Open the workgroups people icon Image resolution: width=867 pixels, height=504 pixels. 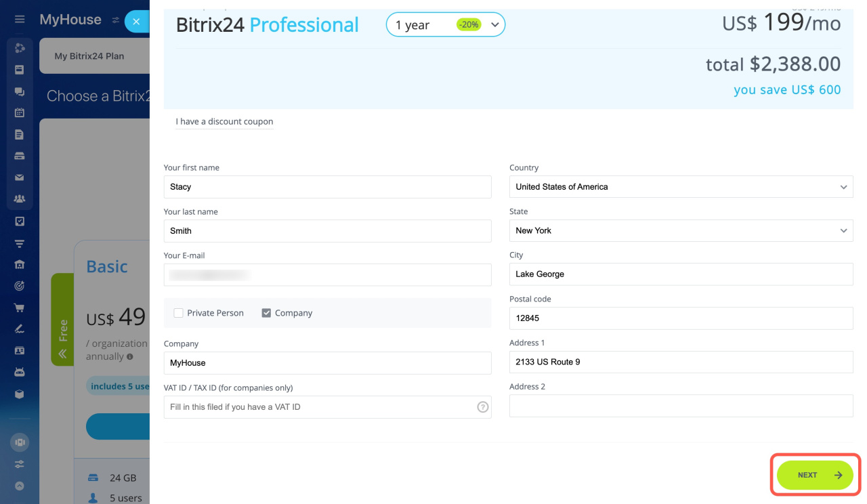[x=20, y=199]
